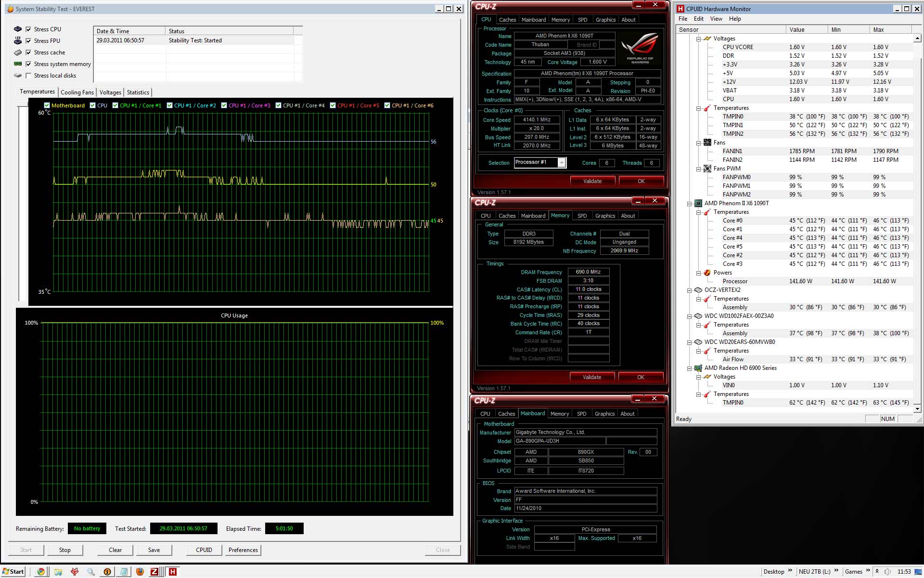Click Validate in the CPU-Z CPU window
Image resolution: width=924 pixels, height=578 pixels.
point(592,181)
